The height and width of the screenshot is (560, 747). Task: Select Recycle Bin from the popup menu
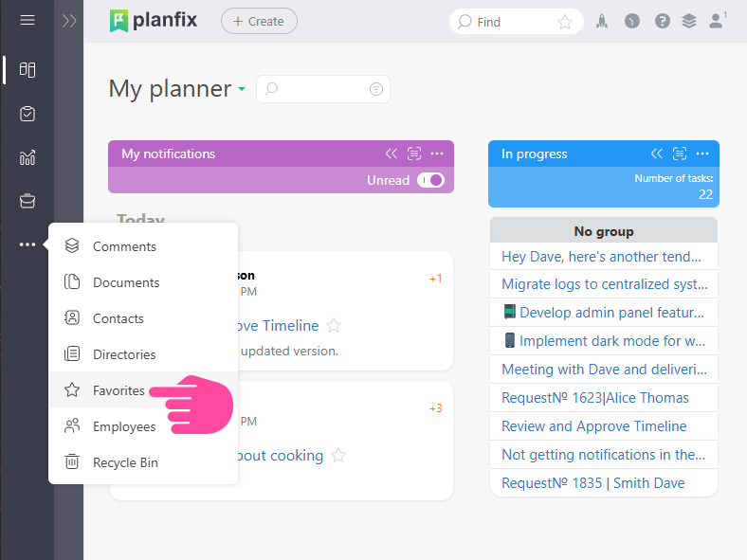125,462
